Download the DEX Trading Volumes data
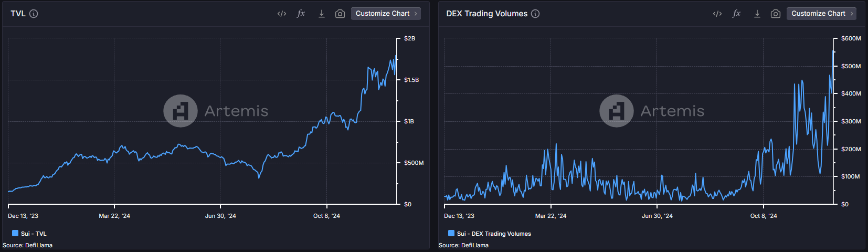Screen dimensions: 868x252 point(757,14)
